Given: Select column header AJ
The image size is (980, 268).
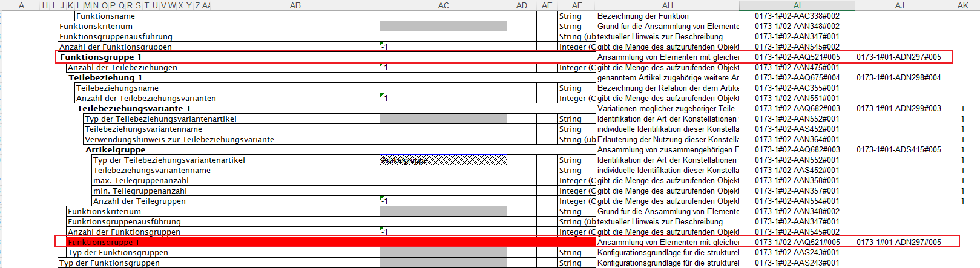Looking at the screenshot, I should click(x=899, y=5).
